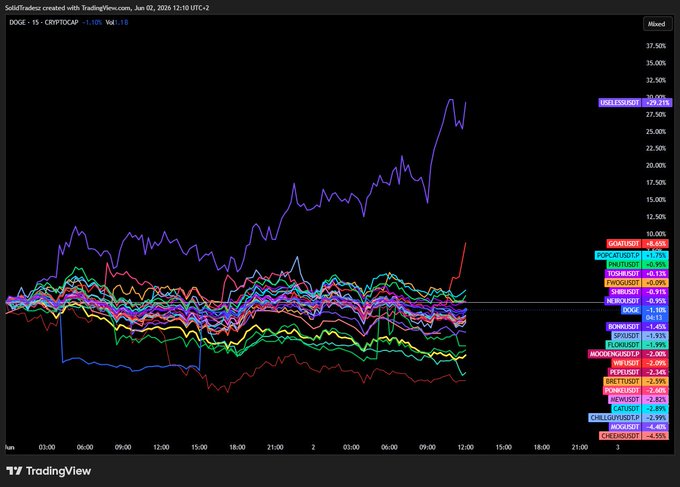Click the 27.50% price axis tick
The width and height of the screenshot is (680, 487).
click(x=656, y=114)
